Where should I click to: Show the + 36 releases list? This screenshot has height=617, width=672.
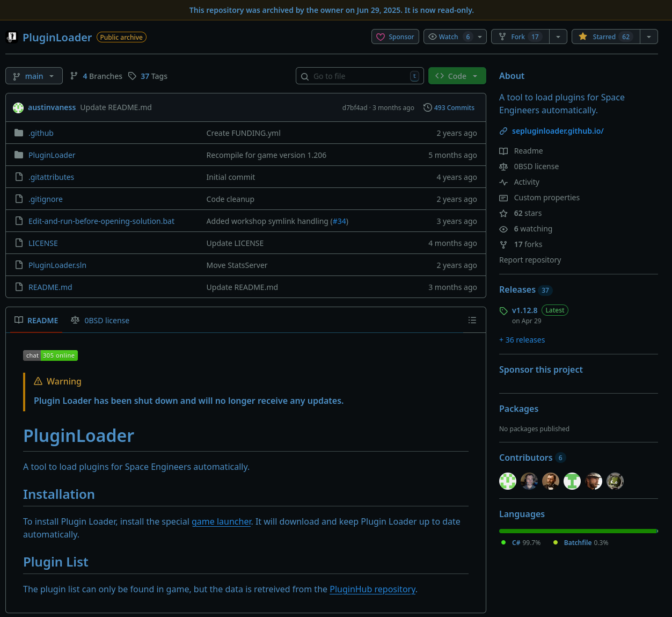click(x=522, y=340)
